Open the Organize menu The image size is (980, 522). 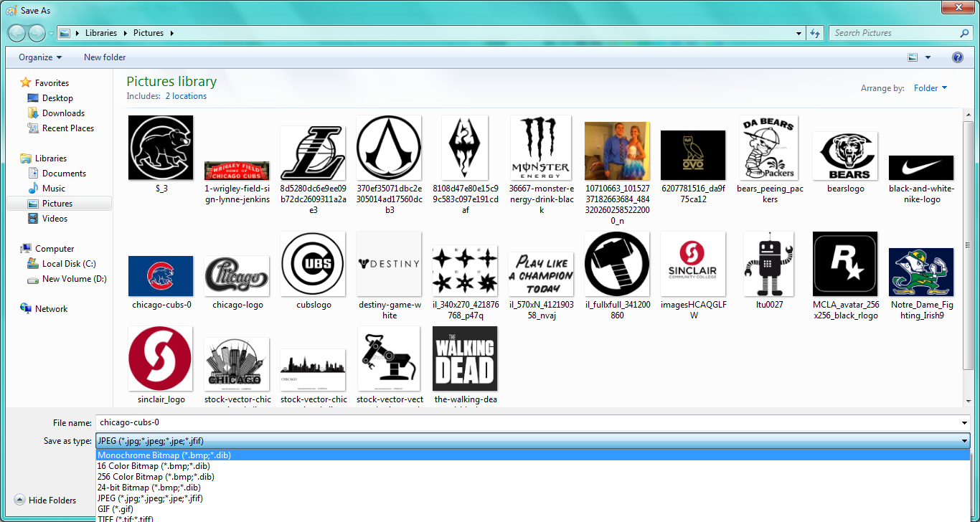coord(40,57)
